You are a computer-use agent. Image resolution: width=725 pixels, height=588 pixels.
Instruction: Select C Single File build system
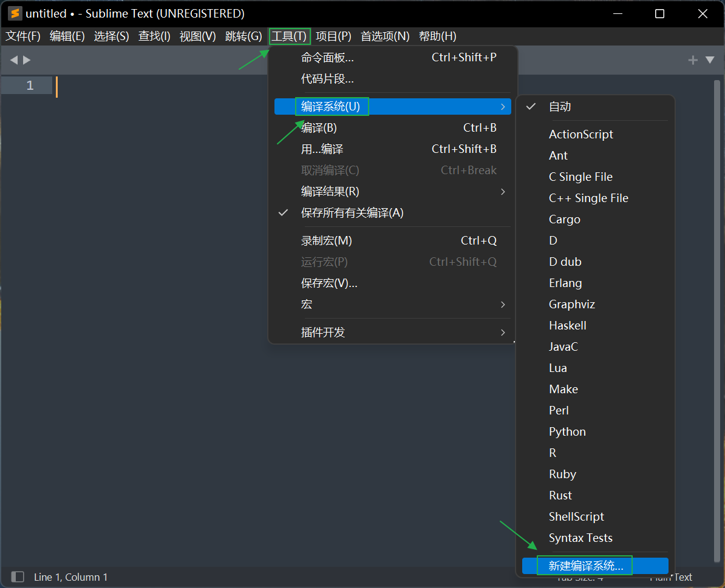[x=595, y=177]
